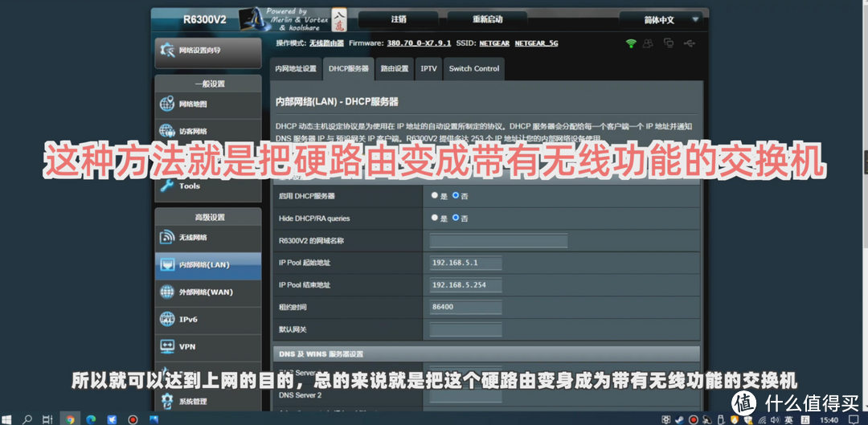The height and width of the screenshot is (425, 868).
Task: Switch to the 路由设置 tab
Action: coord(394,69)
